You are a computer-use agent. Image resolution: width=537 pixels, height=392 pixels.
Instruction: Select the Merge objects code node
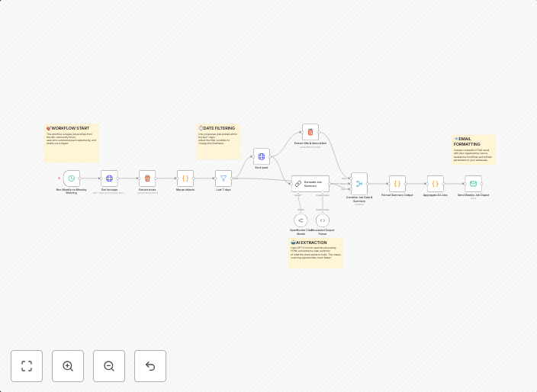tap(185, 178)
